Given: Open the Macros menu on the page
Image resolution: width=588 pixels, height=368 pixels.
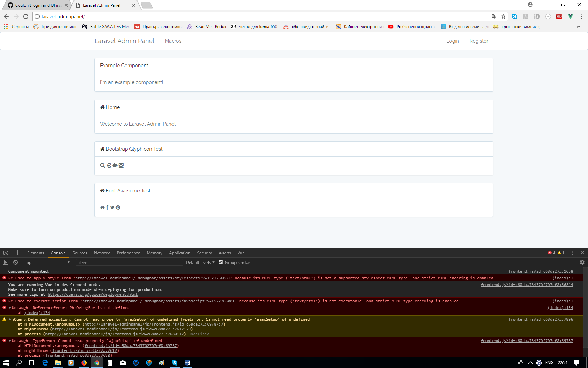Looking at the screenshot, I should (173, 41).
